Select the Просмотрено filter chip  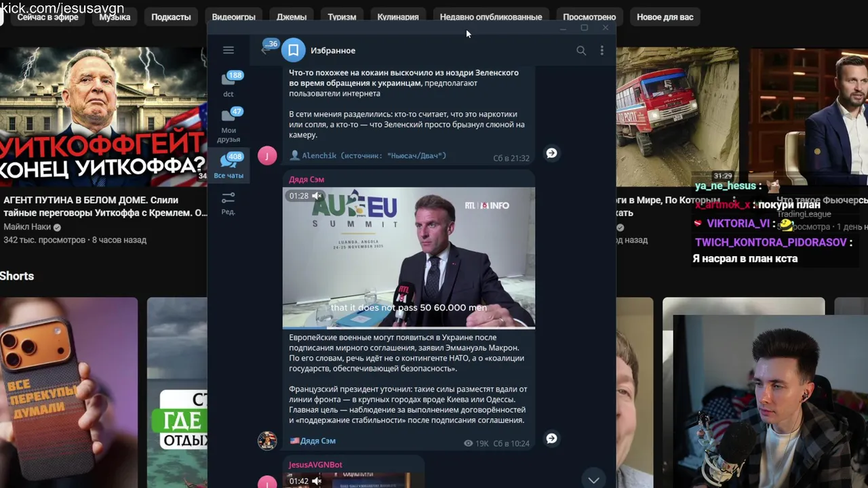click(589, 17)
